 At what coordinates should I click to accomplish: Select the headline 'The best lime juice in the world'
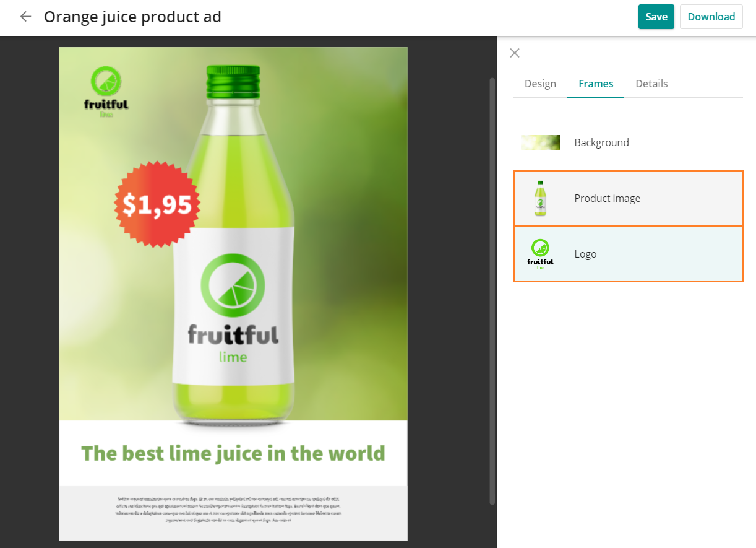pos(233,453)
